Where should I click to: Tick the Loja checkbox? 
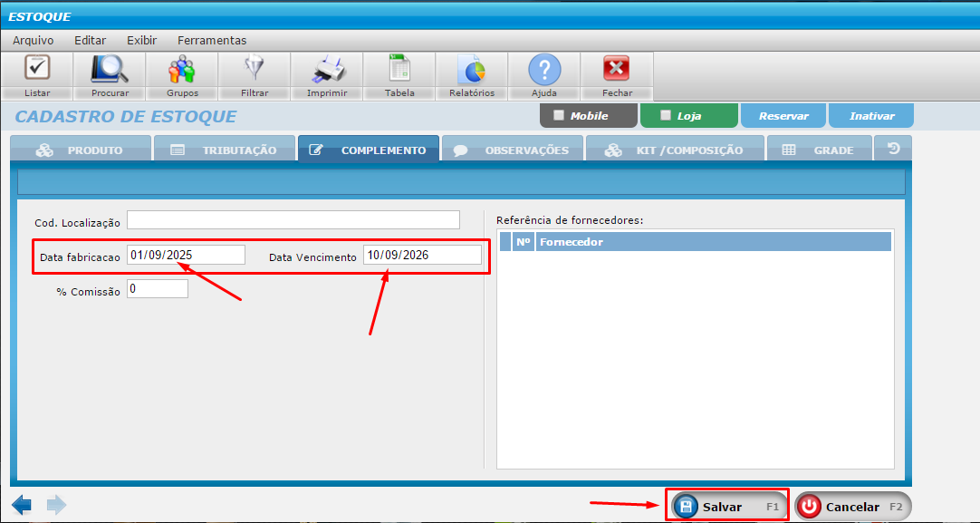pyautogui.click(x=666, y=116)
